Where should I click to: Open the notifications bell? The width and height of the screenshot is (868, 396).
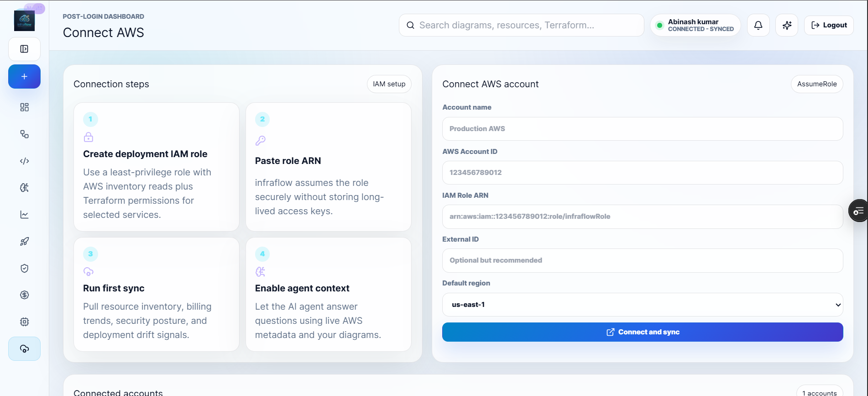click(x=758, y=25)
